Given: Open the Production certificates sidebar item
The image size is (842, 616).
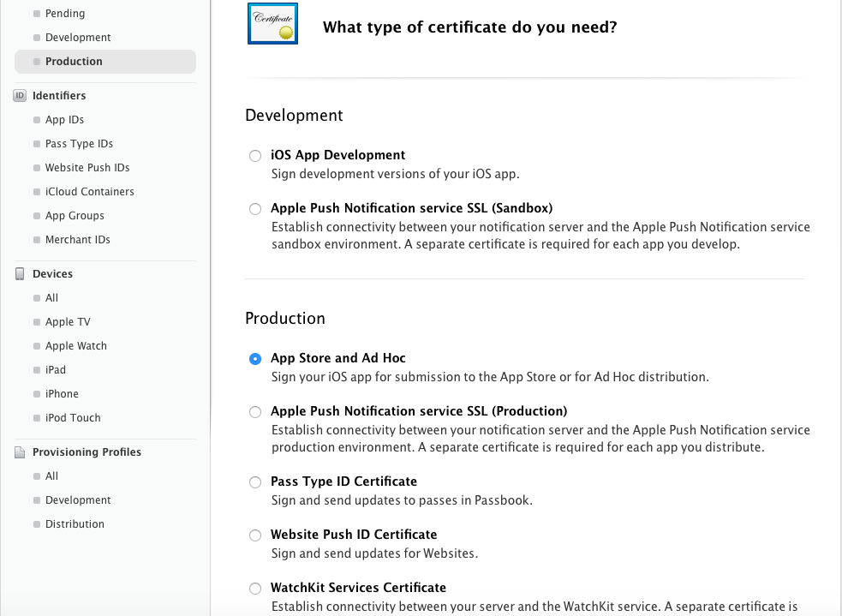Looking at the screenshot, I should point(74,62).
